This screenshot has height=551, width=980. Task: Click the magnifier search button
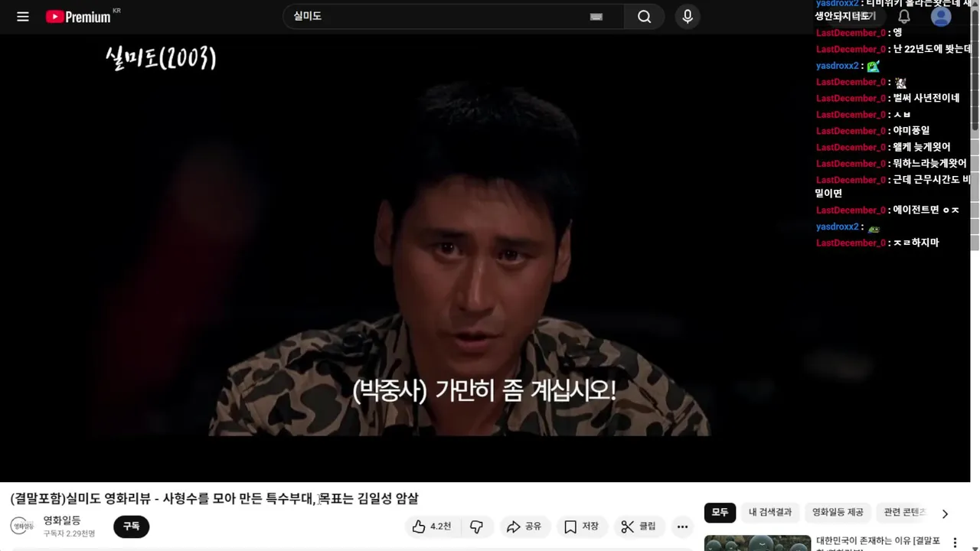pyautogui.click(x=645, y=17)
